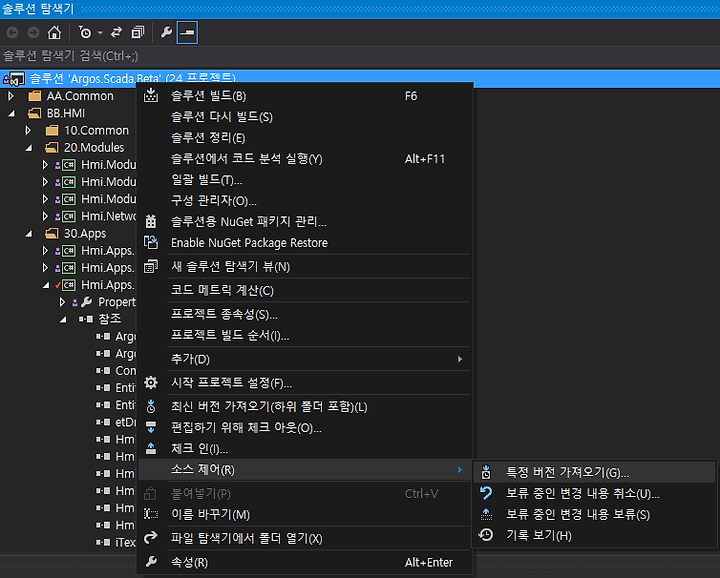This screenshot has width=720, height=578.
Task: Expand the AA.Common folder
Action: click(11, 96)
